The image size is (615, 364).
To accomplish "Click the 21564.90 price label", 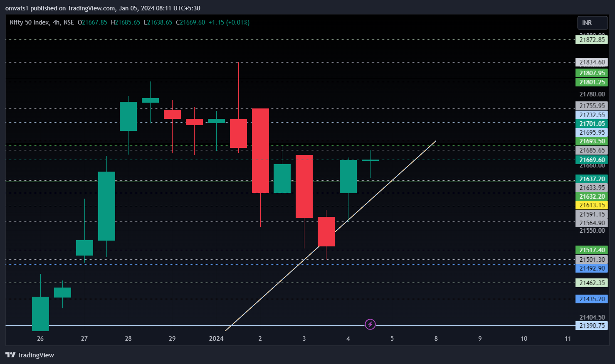I will tap(592, 223).
